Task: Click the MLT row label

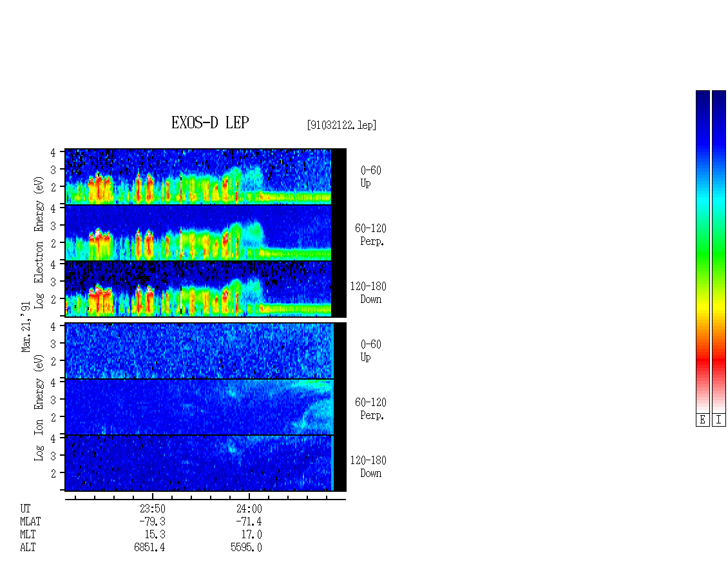Action: click(28, 535)
